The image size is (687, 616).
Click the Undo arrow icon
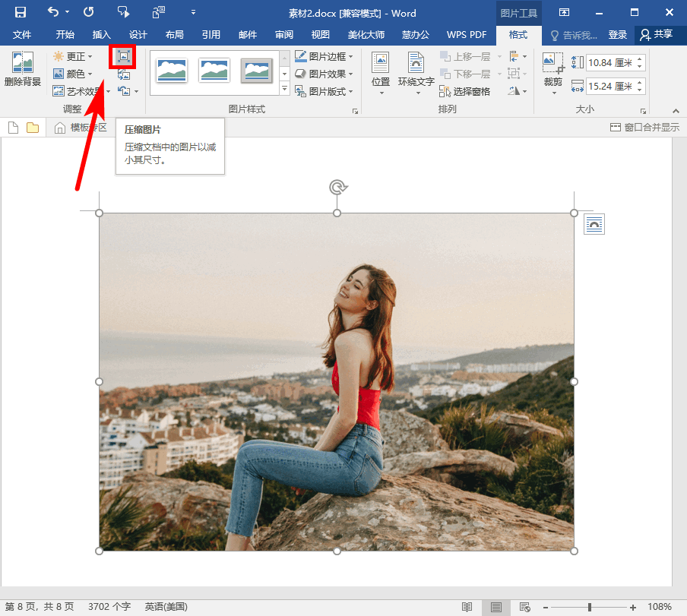[x=53, y=12]
